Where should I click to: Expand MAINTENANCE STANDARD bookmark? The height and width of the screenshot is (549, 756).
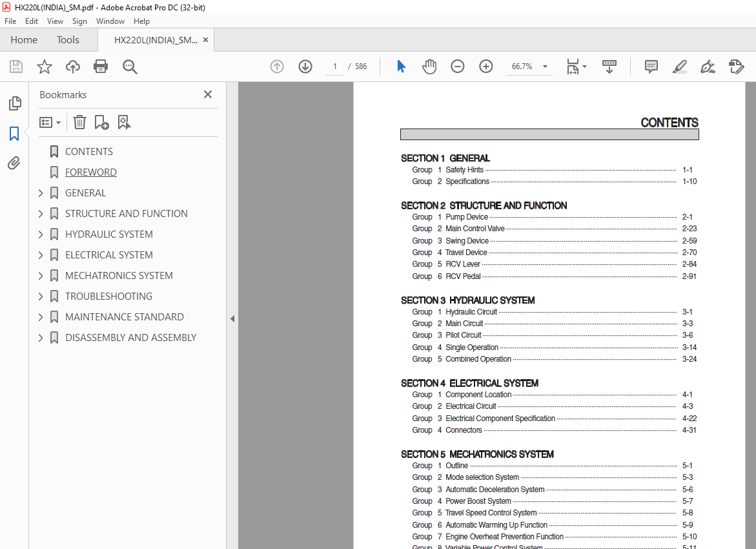point(41,317)
